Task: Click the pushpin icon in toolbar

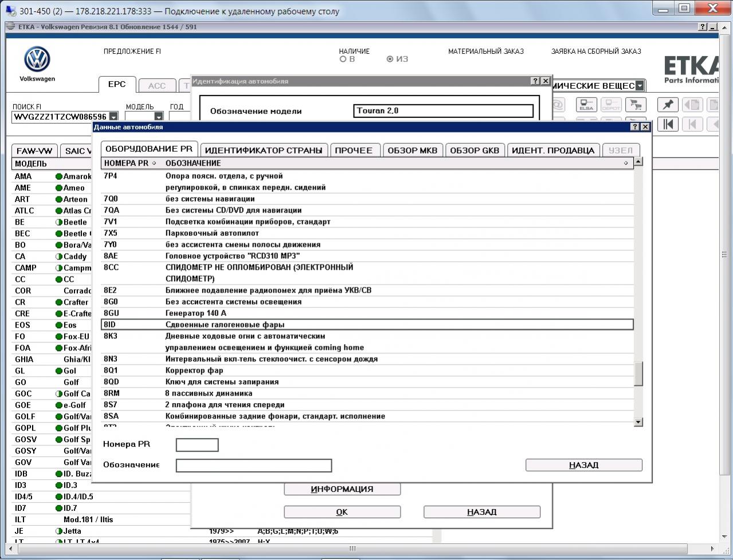Action: [x=668, y=105]
